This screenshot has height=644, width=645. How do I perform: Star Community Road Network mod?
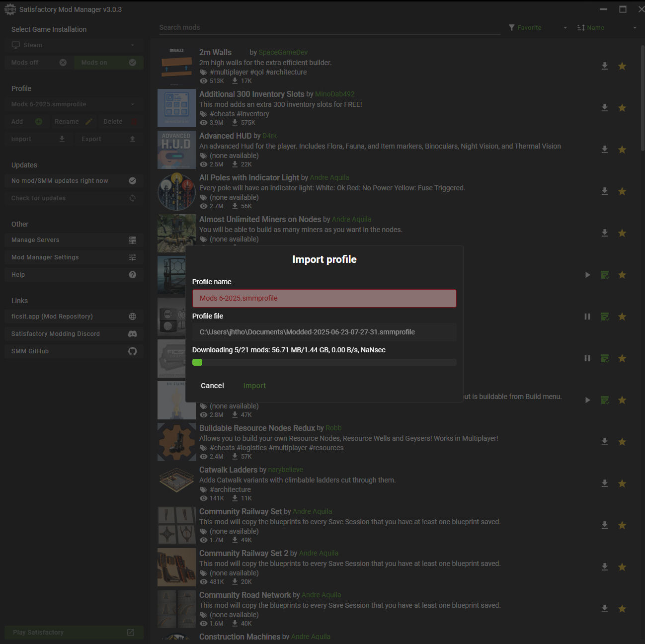pos(622,609)
